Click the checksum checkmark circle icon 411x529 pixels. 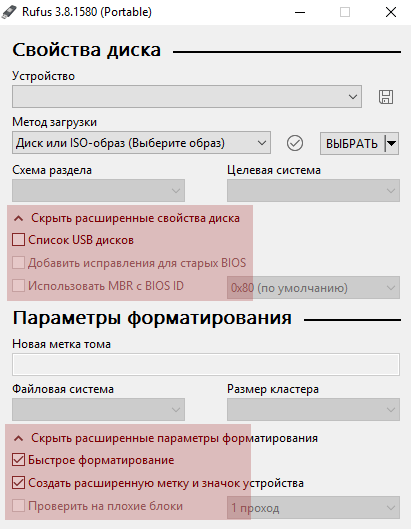(295, 143)
